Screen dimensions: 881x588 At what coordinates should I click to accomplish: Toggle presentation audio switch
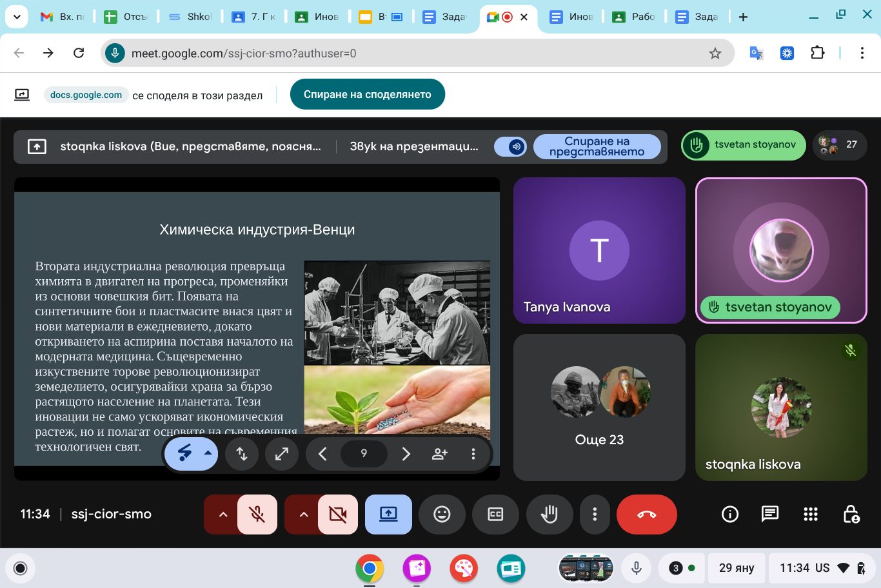click(511, 146)
